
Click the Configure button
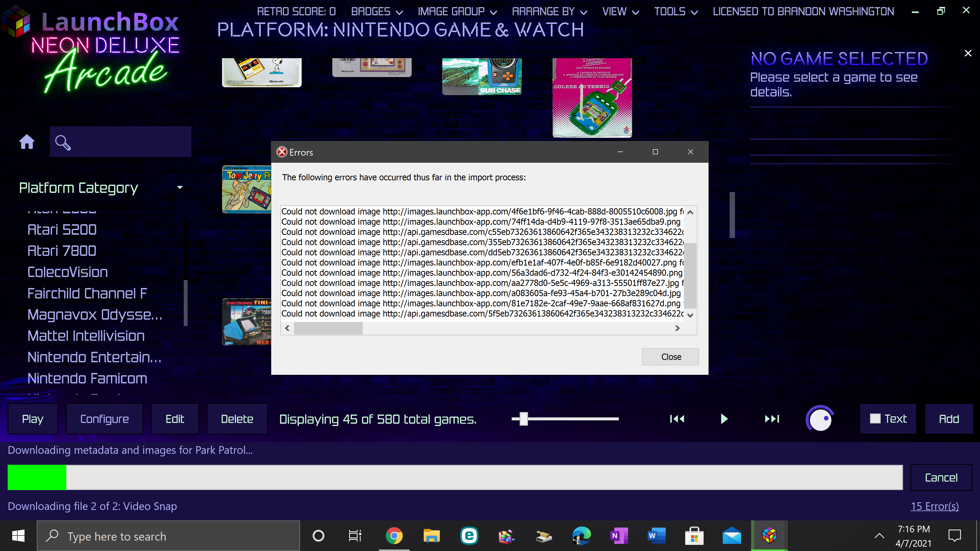click(x=105, y=419)
